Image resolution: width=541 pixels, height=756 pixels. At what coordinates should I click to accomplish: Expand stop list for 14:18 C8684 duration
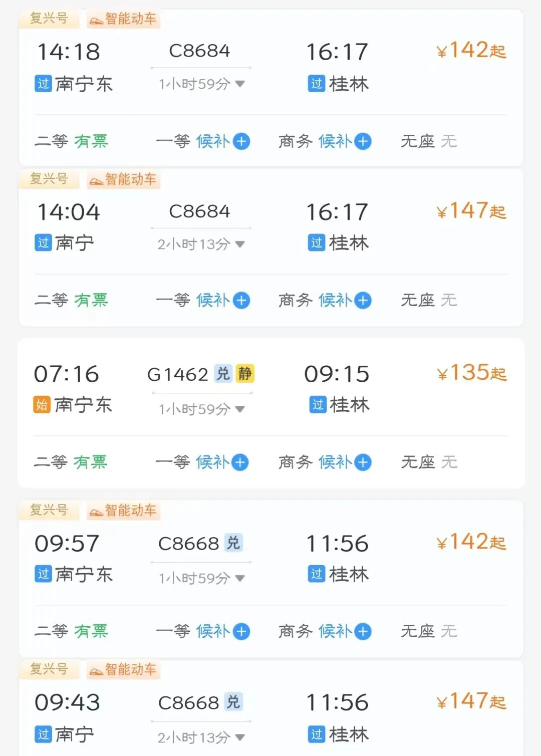240,84
